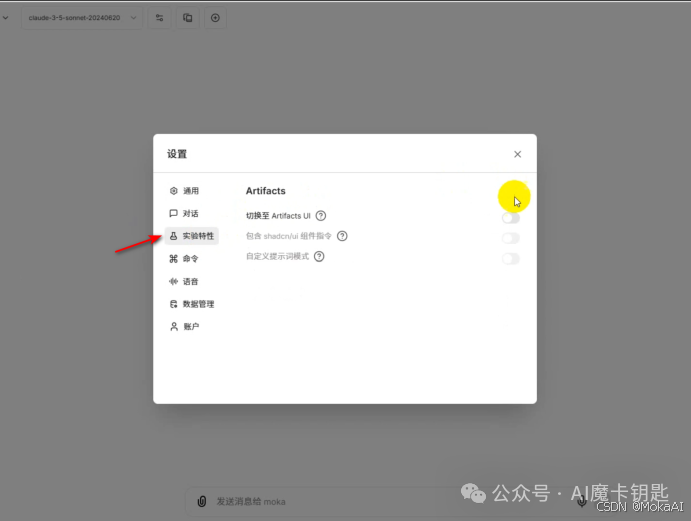Click the 设置 dialog title text
Viewport: 691px width, 521px height.
click(177, 154)
